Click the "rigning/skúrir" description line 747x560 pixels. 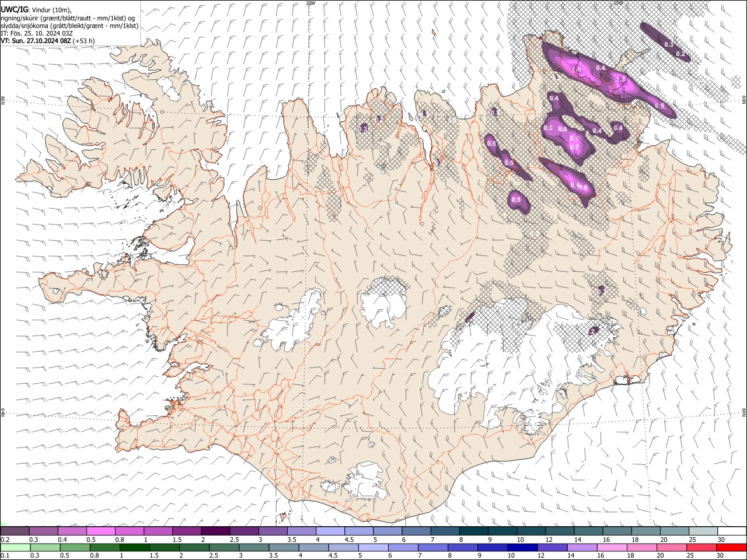[x=68, y=18]
